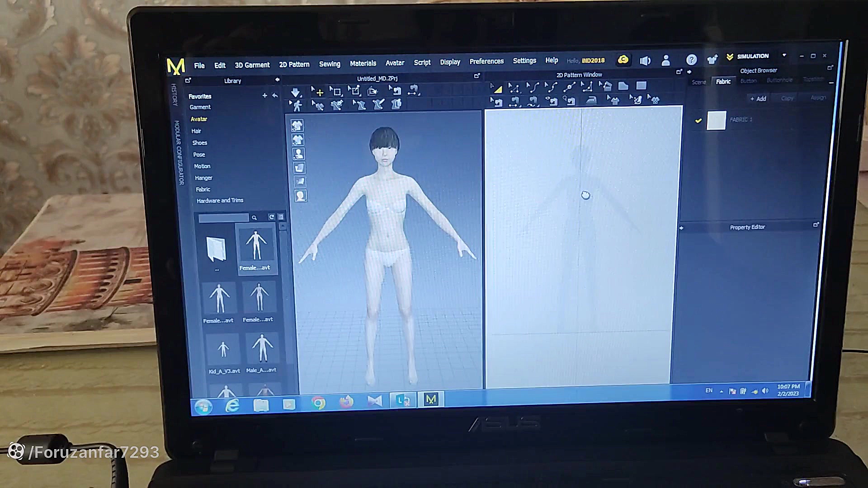
Task: Collapse the Library panel arrow
Action: tap(277, 80)
